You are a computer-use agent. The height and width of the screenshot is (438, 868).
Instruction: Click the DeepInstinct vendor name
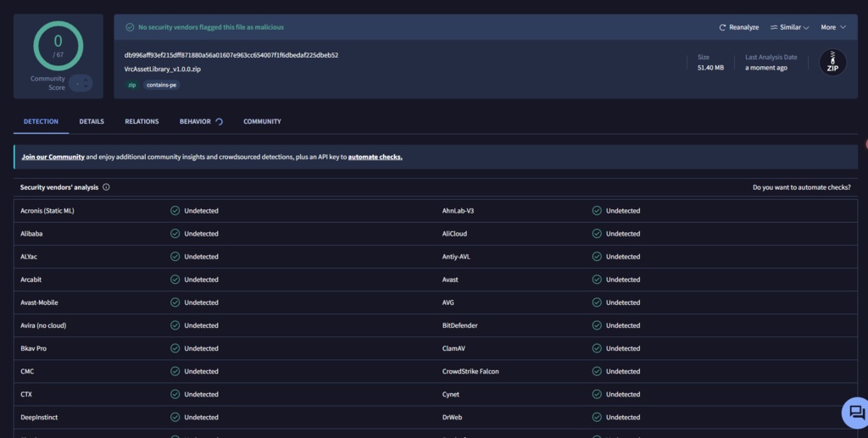(x=39, y=417)
